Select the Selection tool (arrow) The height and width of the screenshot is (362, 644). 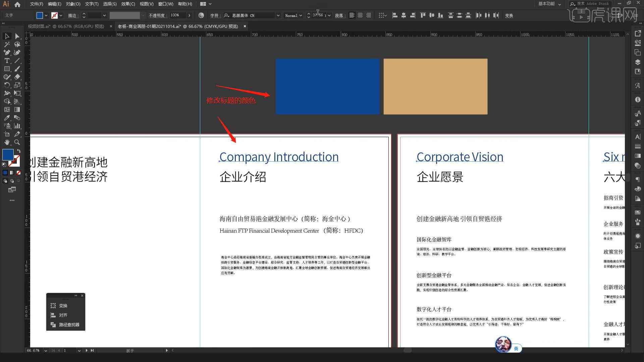(x=6, y=36)
